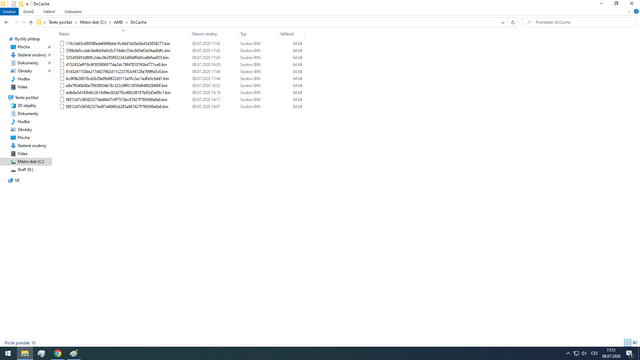Screen dimensions: 640x360
Task: Select Tento počítač in the navigation pane
Action: click(x=27, y=98)
